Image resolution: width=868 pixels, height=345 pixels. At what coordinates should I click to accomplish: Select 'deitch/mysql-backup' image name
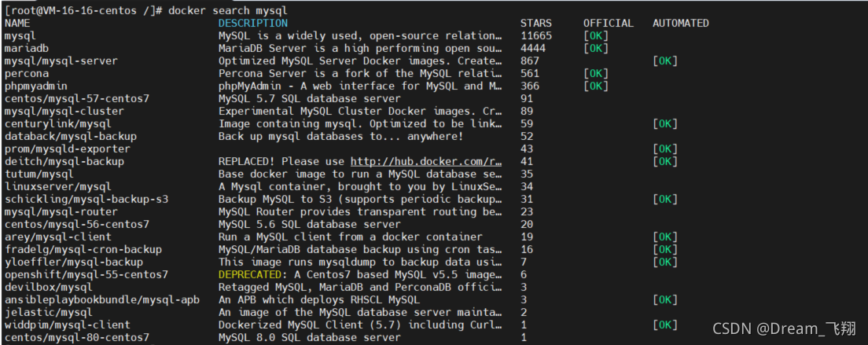tap(64, 161)
